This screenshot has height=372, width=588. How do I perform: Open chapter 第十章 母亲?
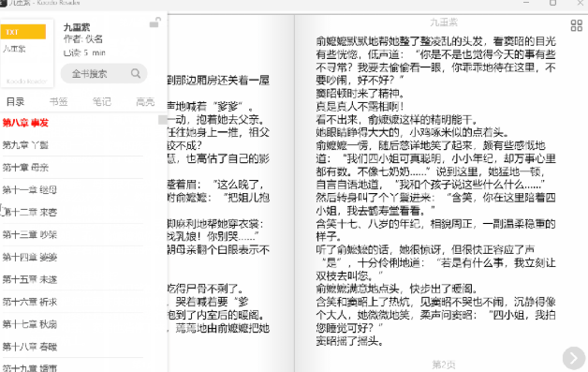25,168
